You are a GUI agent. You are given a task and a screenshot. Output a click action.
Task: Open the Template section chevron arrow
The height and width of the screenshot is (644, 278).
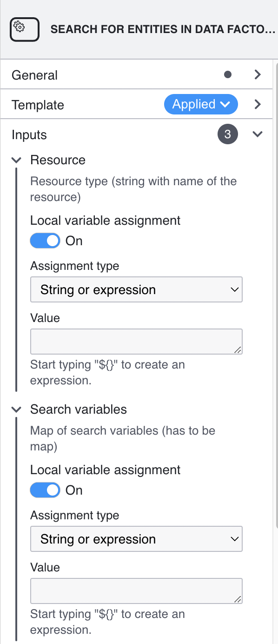(258, 104)
